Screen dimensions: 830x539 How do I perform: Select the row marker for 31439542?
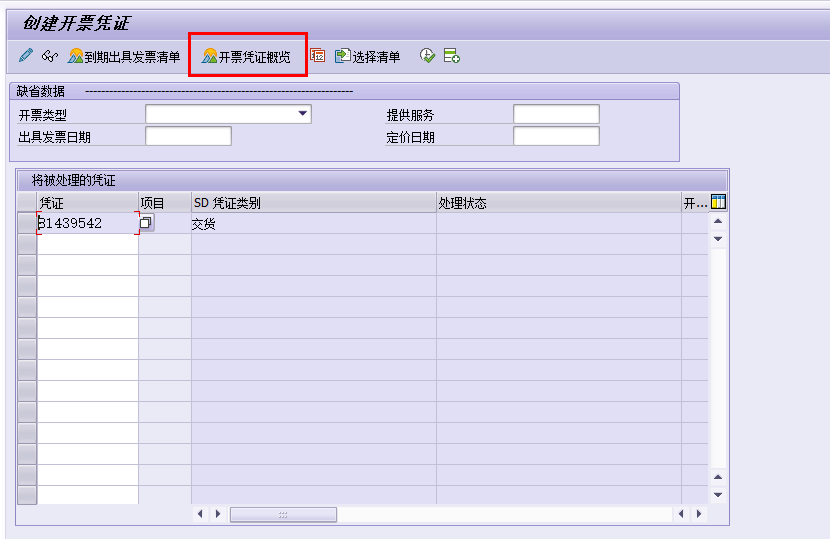point(27,223)
